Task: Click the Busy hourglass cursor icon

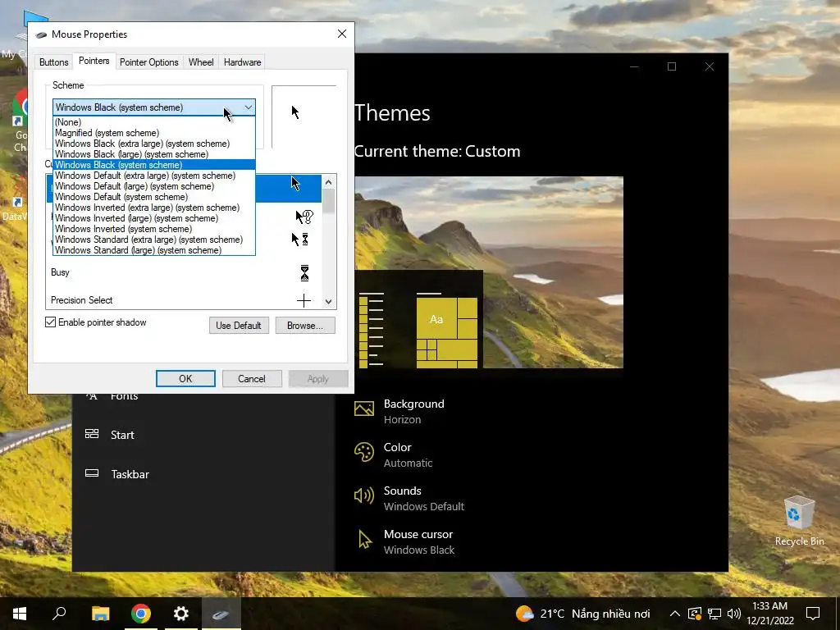Action: tap(304, 272)
